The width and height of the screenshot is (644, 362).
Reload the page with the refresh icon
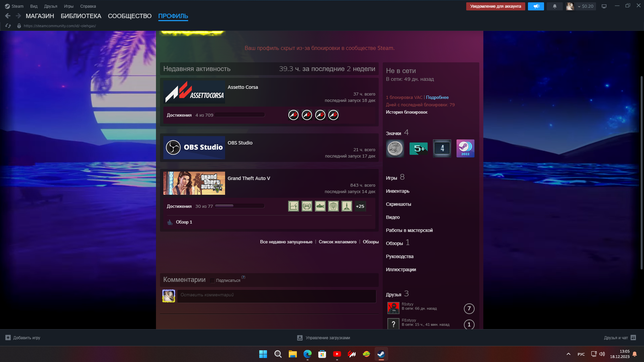[8, 26]
